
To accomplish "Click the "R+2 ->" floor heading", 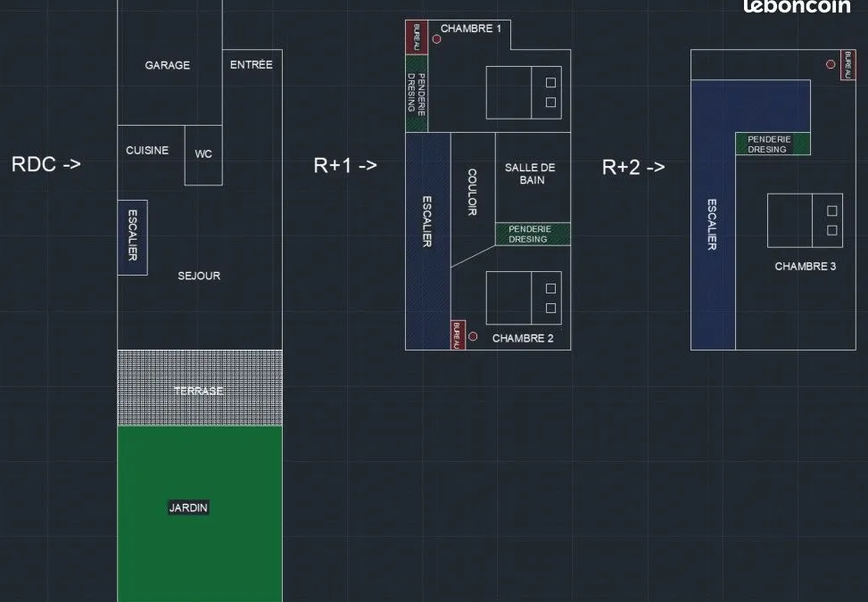I will (x=633, y=167).
